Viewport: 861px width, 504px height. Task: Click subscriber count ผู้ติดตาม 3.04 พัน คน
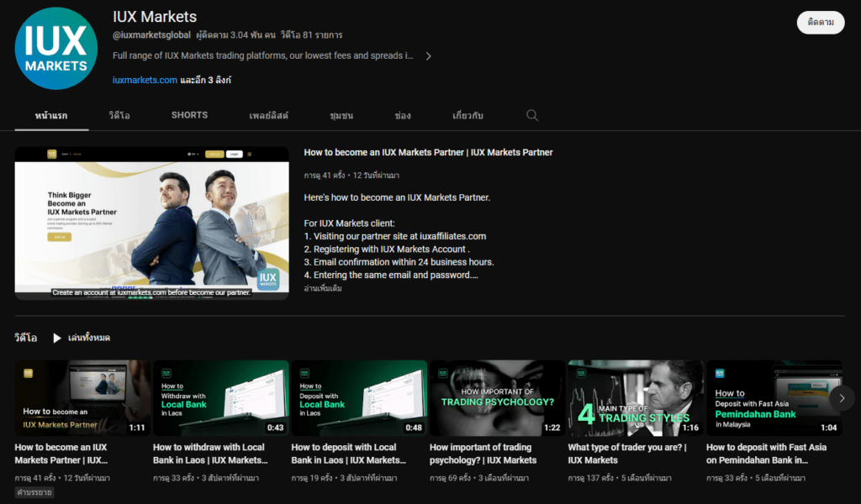235,35
